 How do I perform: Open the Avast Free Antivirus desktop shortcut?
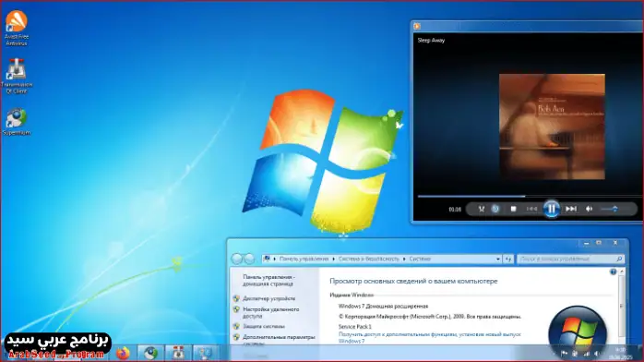click(x=17, y=27)
